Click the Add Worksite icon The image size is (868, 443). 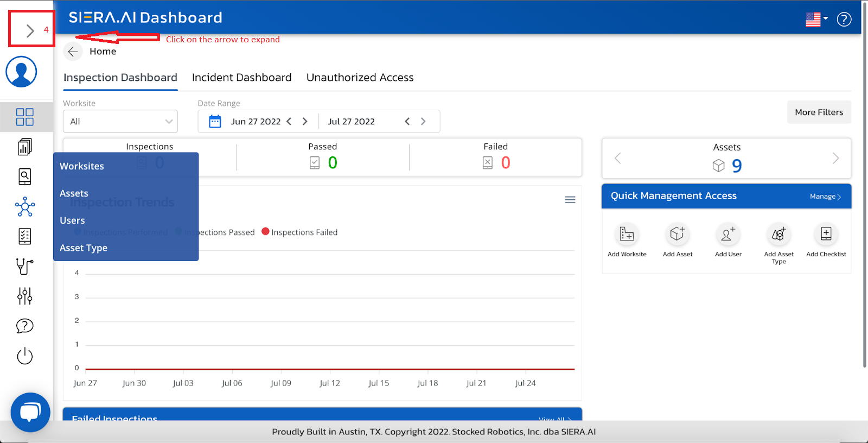click(627, 234)
